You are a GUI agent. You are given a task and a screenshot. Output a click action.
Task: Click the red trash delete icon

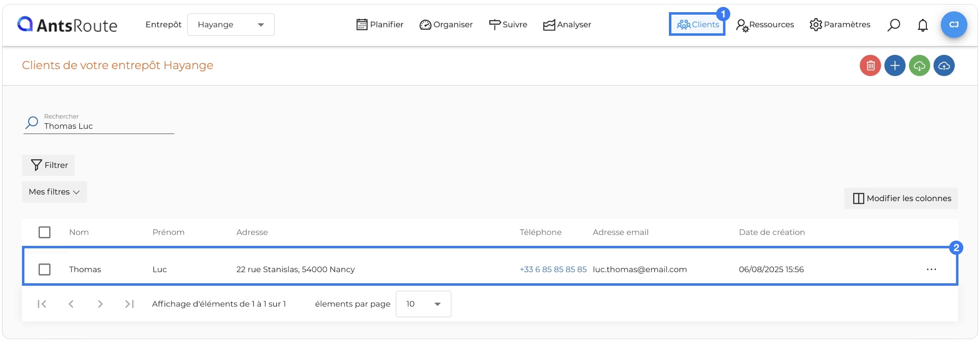coord(870,65)
